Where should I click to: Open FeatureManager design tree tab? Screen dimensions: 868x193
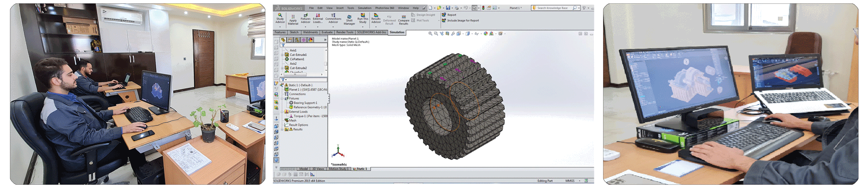click(x=282, y=40)
